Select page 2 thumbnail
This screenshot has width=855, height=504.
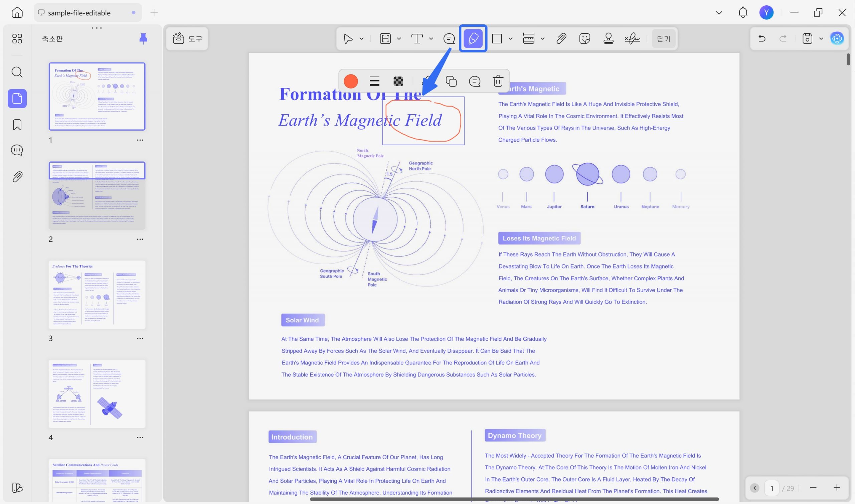pyautogui.click(x=97, y=195)
